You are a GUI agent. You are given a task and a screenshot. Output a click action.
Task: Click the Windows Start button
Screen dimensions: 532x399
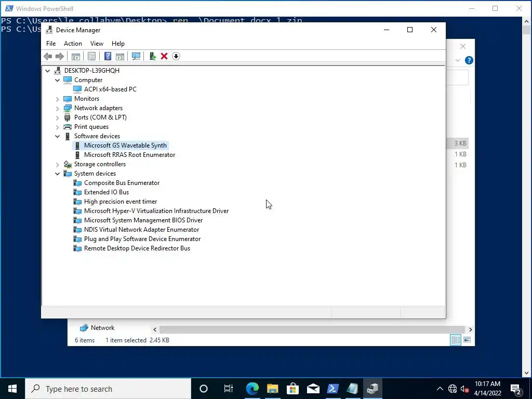[12, 389]
